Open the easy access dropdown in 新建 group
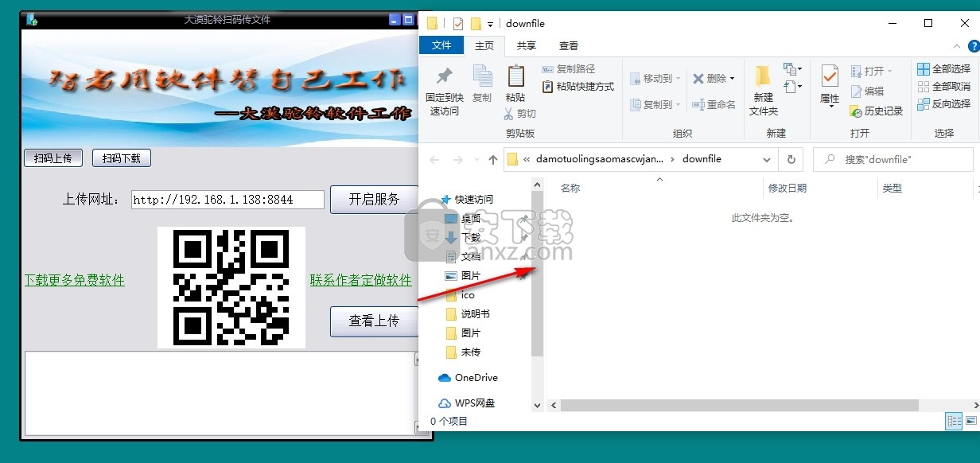Screen dimensions: 980x463 792,87
